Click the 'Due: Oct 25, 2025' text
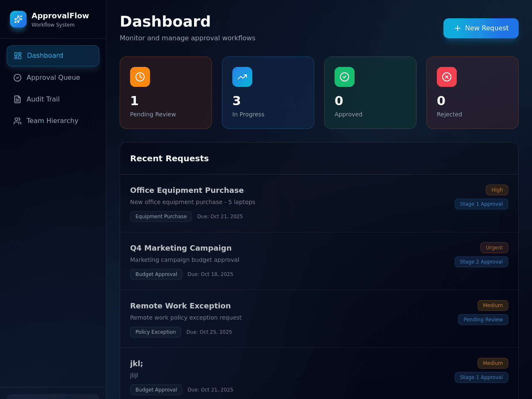532x399 pixels. (209, 332)
